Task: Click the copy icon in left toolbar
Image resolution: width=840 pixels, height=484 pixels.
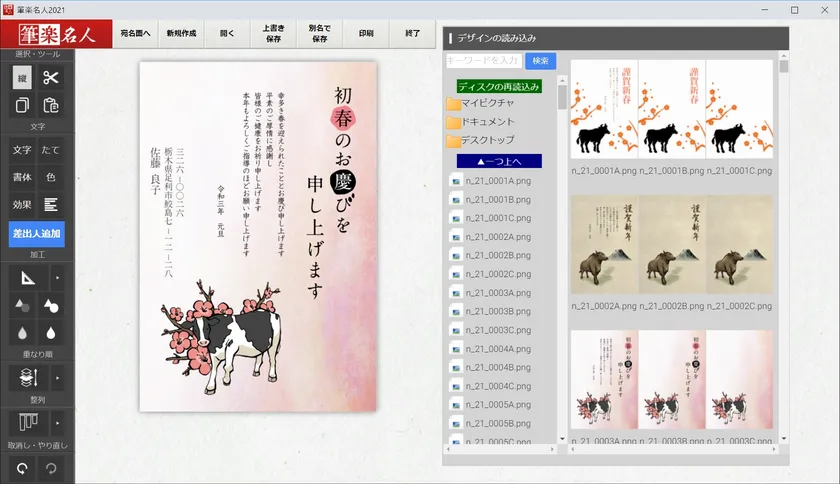Action: (22, 105)
